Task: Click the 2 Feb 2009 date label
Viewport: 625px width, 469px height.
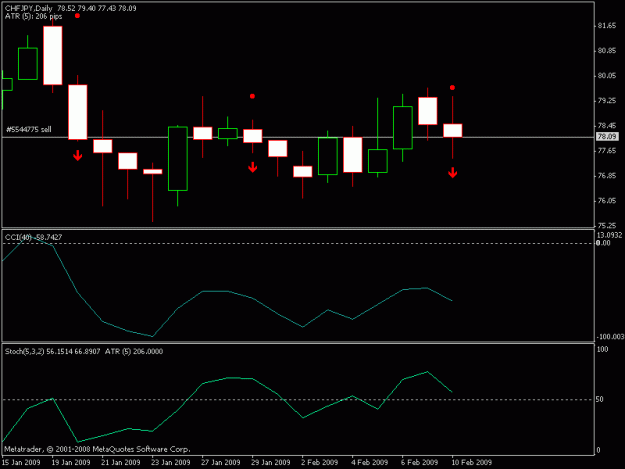Action: 320,463
